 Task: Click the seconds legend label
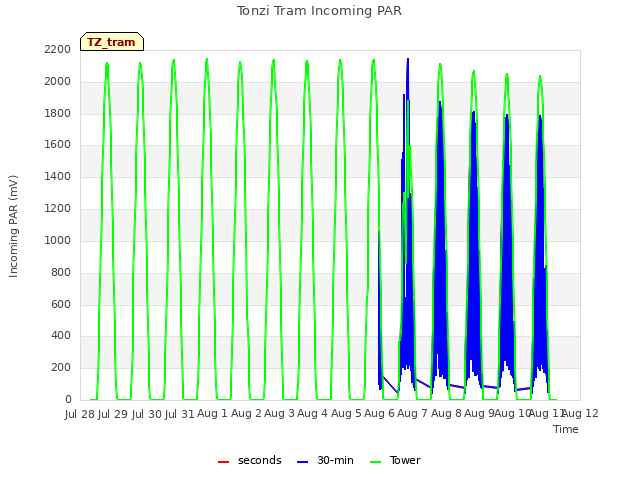pyautogui.click(x=260, y=460)
